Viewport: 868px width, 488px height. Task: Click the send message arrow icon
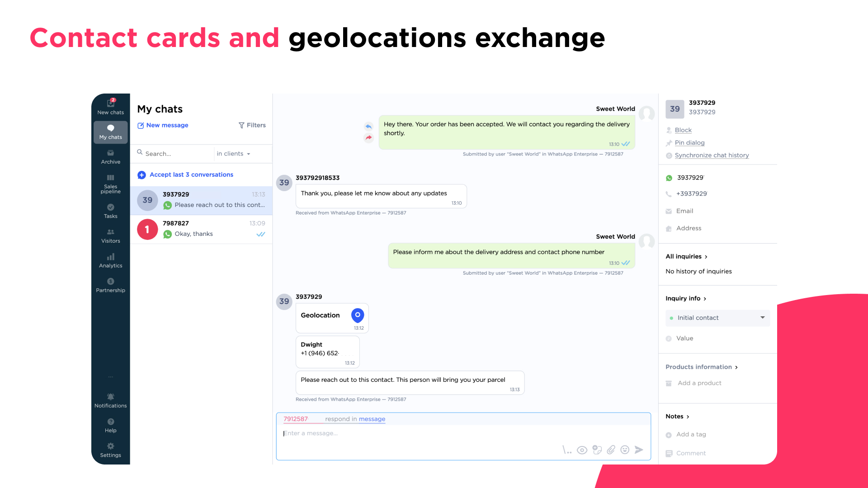[x=639, y=450]
